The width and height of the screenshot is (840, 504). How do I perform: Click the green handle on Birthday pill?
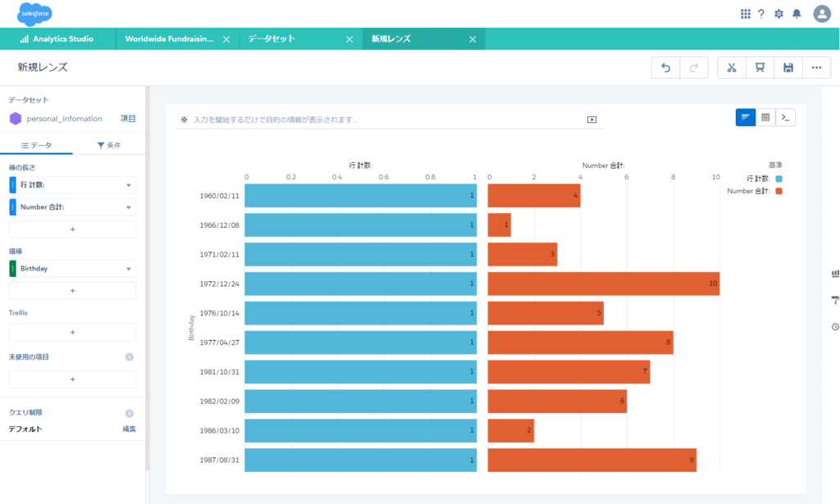(x=13, y=269)
